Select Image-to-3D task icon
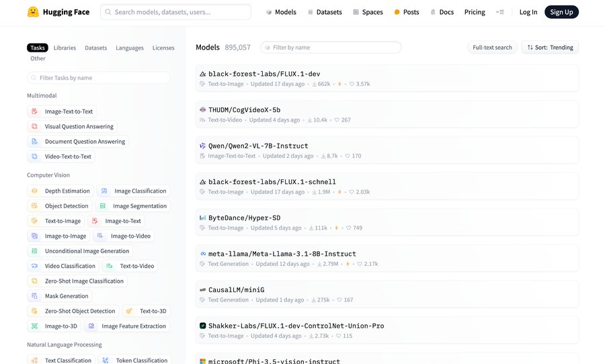The width and height of the screenshot is (605, 364). (34, 326)
